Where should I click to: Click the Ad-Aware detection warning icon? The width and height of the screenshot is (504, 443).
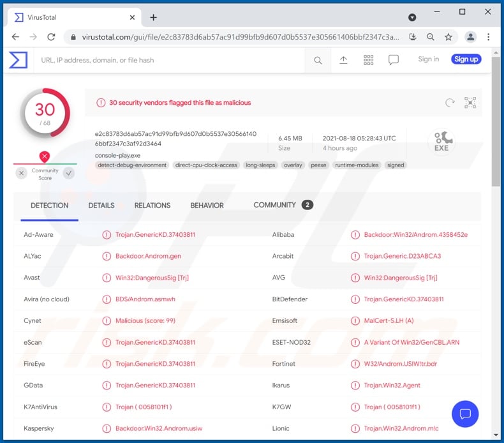click(107, 235)
